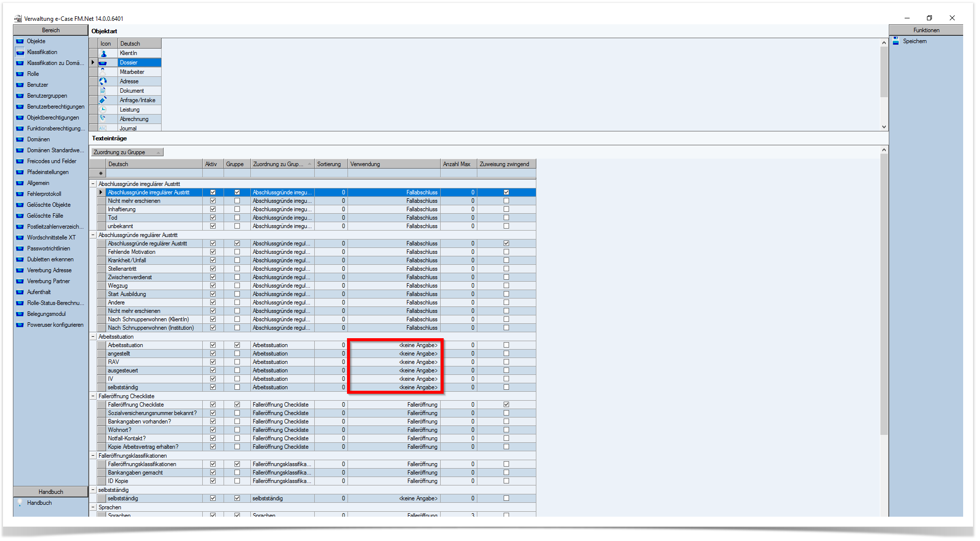Toggle Aktiv checkbox for Krankheit/Unfall row
The height and width of the screenshot is (541, 980).
point(213,260)
